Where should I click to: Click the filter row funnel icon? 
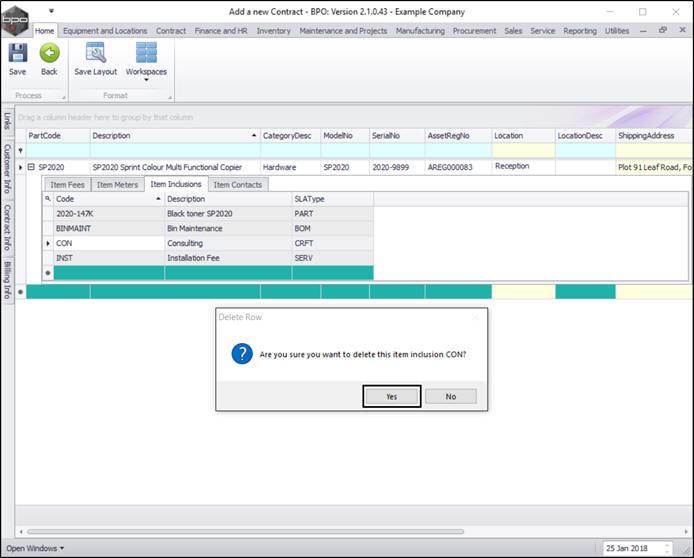tap(20, 150)
